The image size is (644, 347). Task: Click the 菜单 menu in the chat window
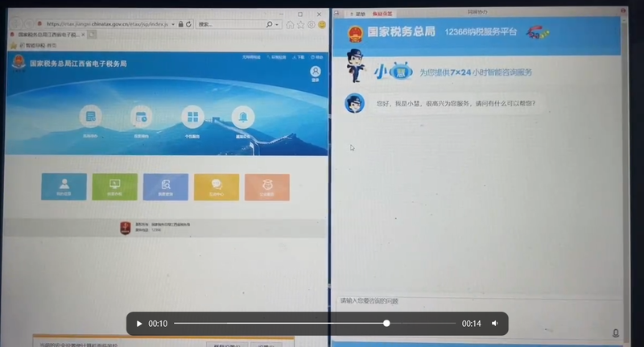point(358,14)
